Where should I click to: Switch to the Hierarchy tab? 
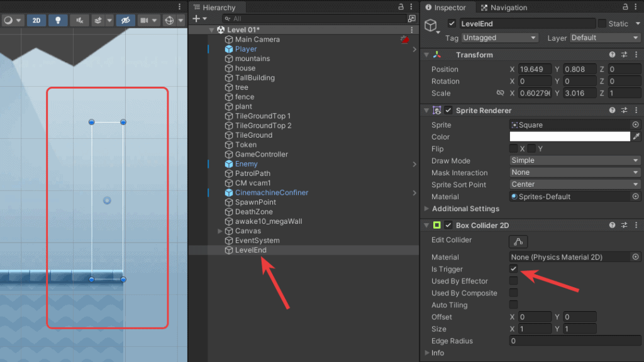click(x=218, y=7)
